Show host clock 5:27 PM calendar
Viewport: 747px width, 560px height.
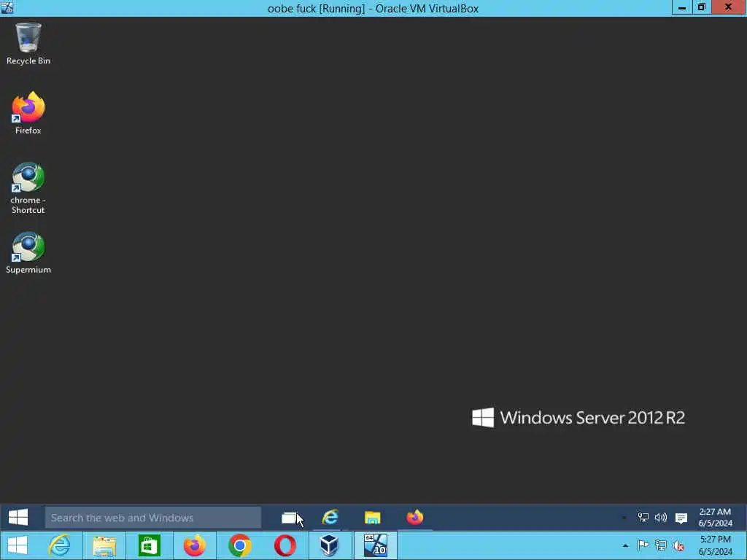[x=715, y=545]
